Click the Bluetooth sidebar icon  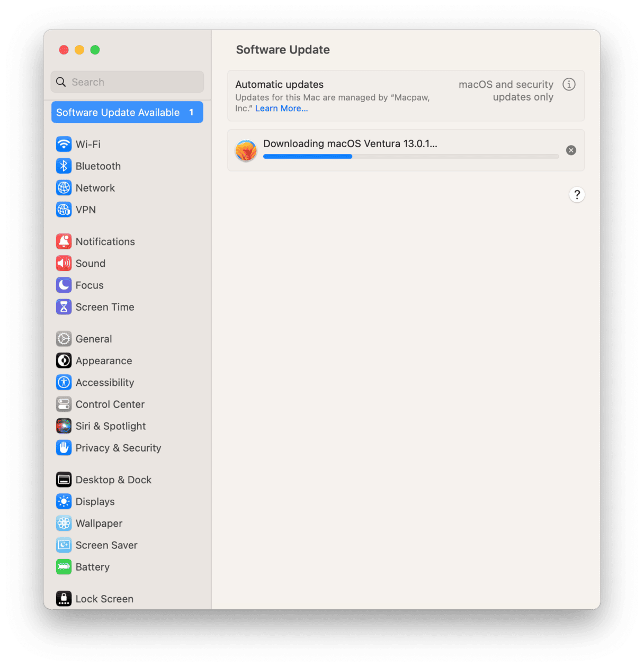point(64,166)
